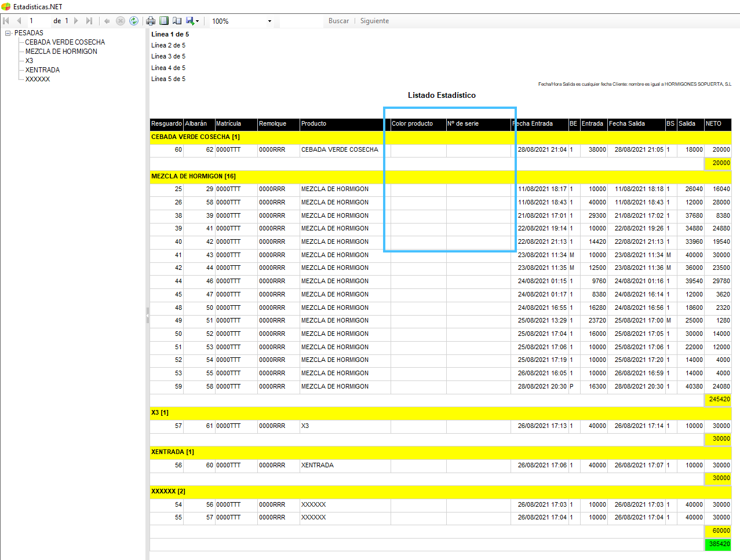Click the 'Línea 2 de 5' text
Screen dimensions: 740x560
coord(168,45)
